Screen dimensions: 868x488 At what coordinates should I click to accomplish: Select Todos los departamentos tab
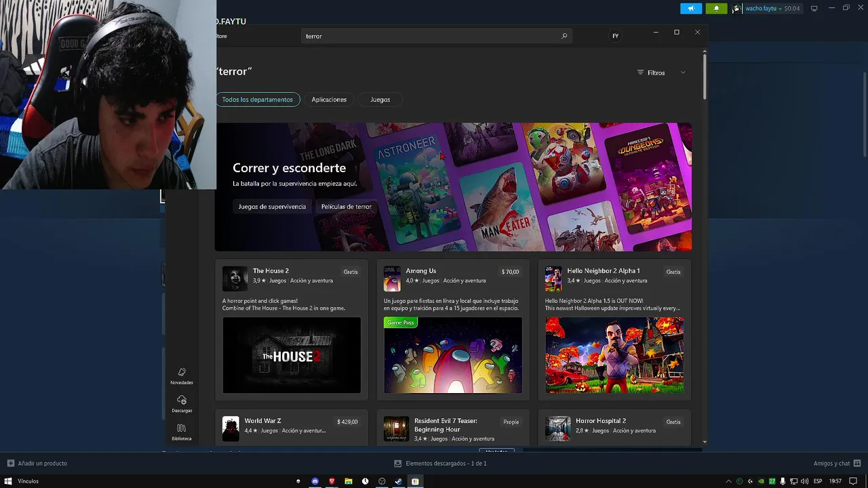(x=258, y=100)
